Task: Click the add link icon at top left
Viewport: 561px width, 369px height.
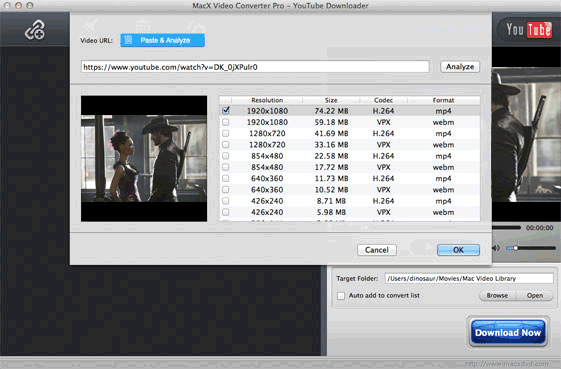Action: (x=35, y=30)
